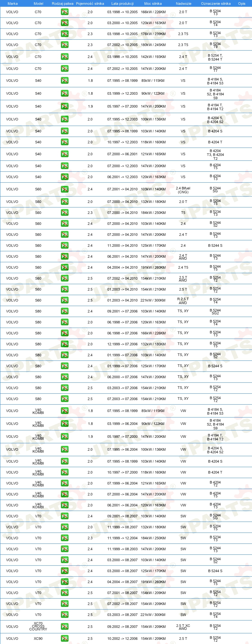
Task: Click the '10.1997 -> 07.2000' production years cell
Action: coord(122,472)
